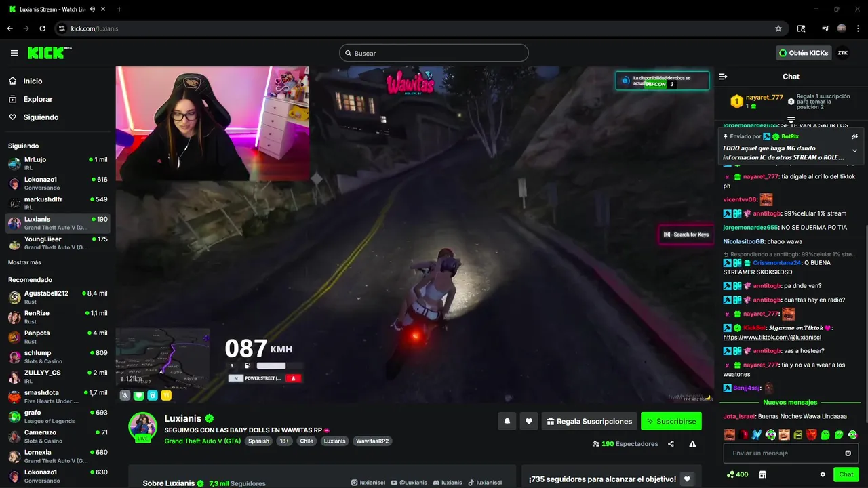Open TikTok luxianiscl profile link

484,483
